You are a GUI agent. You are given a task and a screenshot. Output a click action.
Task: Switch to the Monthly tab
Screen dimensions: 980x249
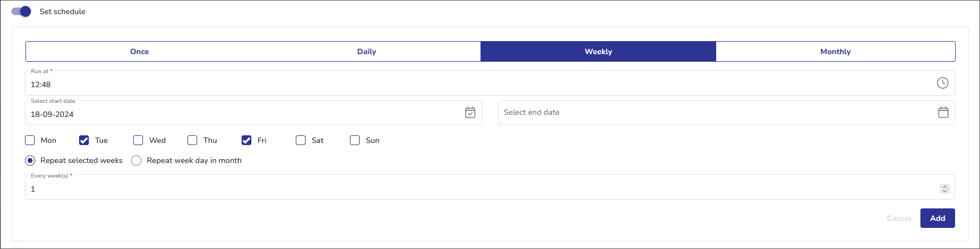point(835,51)
